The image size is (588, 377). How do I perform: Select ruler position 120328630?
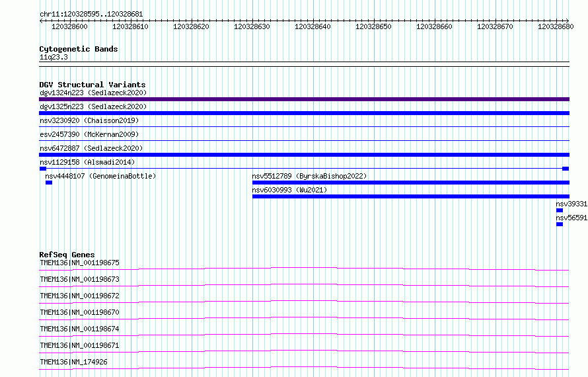pos(252,26)
